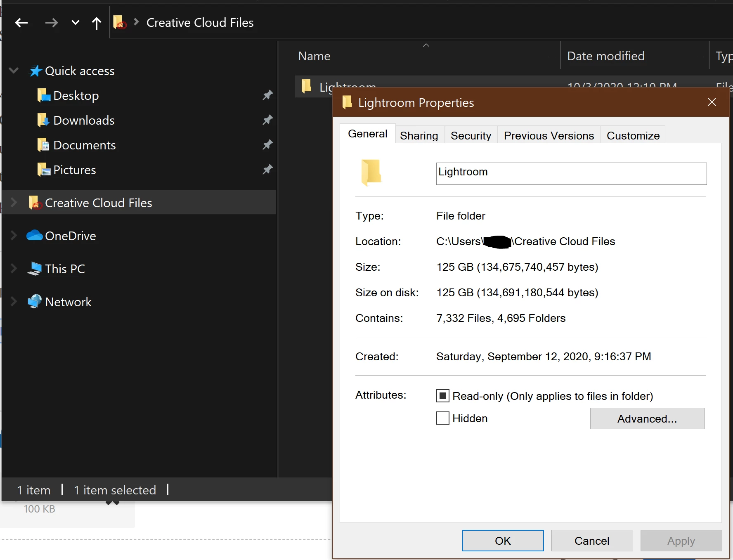Select Creative Cloud Files in address bar
Viewport: 733px width, 560px height.
tap(200, 23)
